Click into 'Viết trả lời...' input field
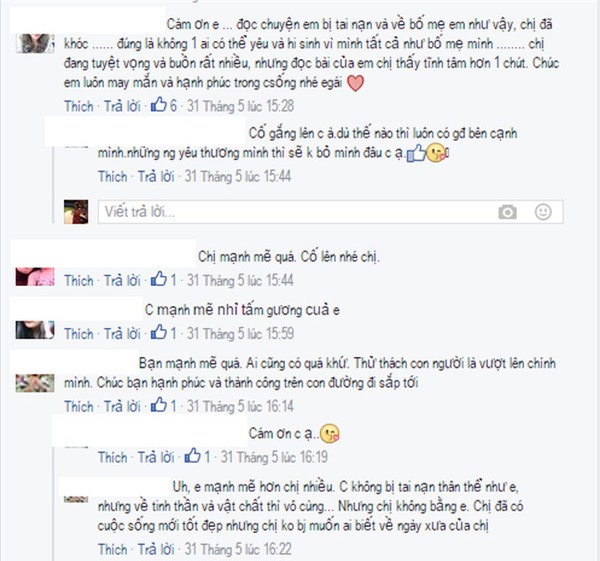This screenshot has width=600, height=561. pos(330,212)
